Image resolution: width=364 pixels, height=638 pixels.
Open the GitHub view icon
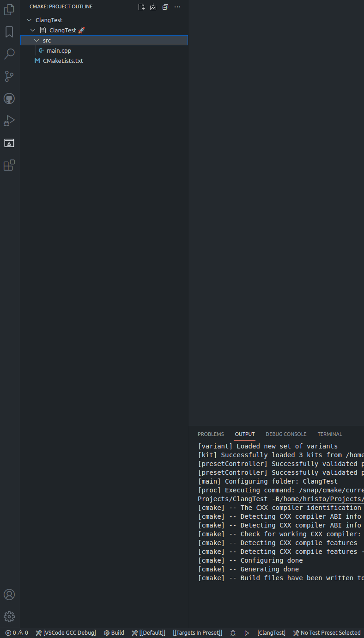point(9,98)
